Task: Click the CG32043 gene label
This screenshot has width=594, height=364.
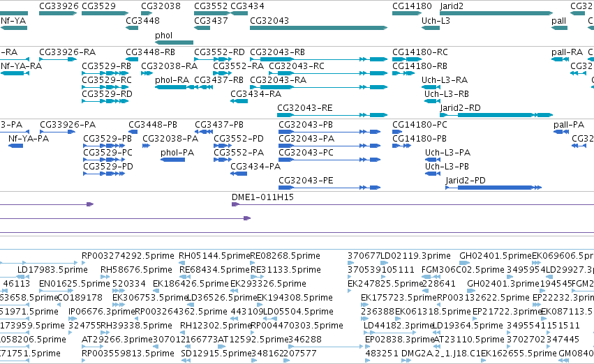Action: (269, 20)
